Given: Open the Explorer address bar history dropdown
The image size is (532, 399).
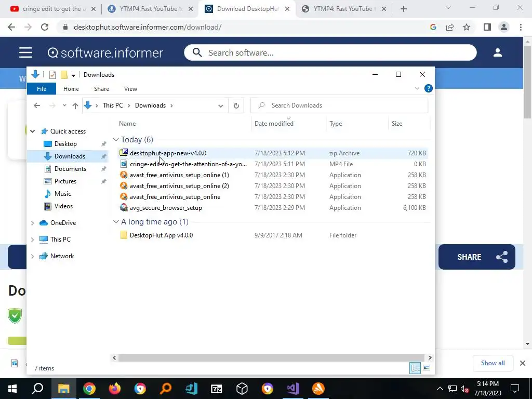Looking at the screenshot, I should pos(220,106).
